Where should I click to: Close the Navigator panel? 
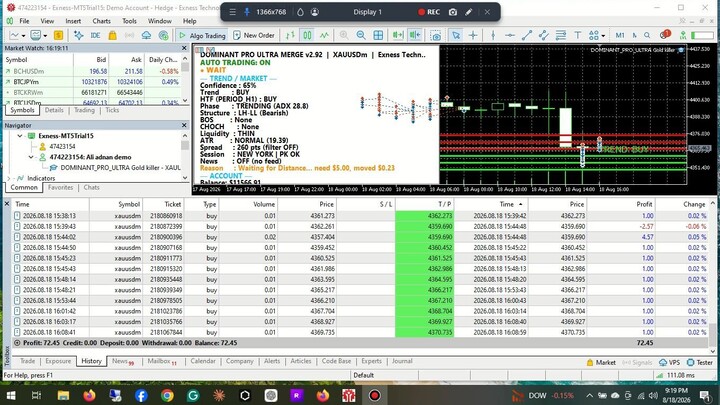click(184, 125)
